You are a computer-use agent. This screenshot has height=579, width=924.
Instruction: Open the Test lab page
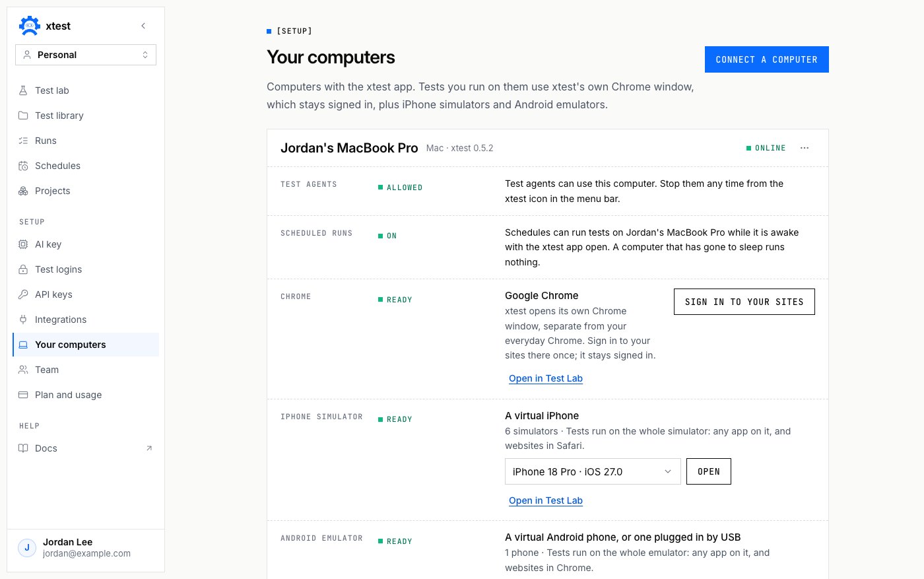(86, 90)
